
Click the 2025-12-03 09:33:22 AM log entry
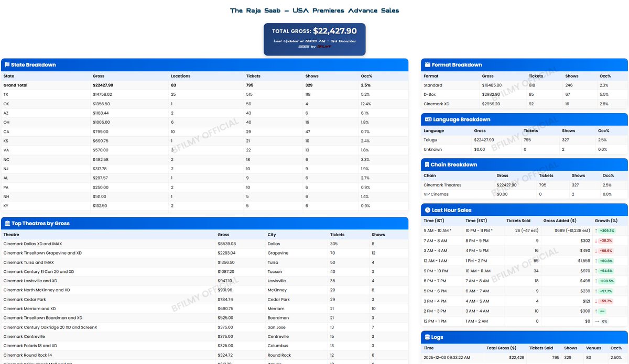446,359
